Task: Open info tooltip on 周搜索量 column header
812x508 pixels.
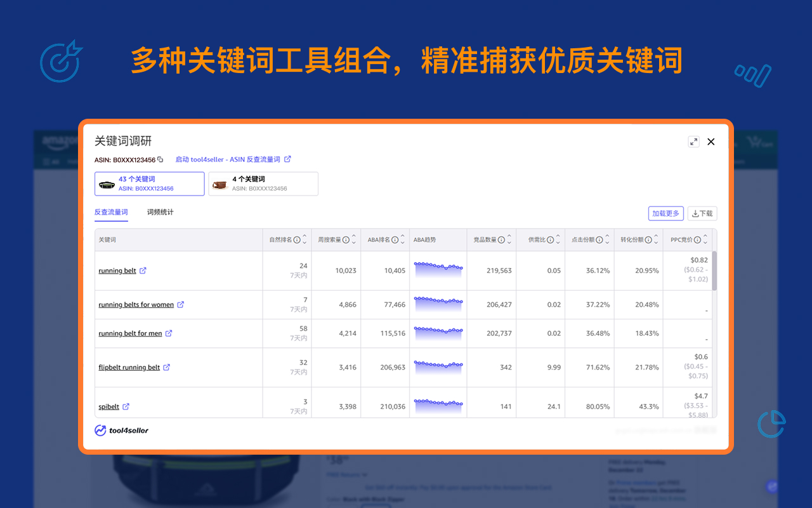Action: pyautogui.click(x=346, y=239)
